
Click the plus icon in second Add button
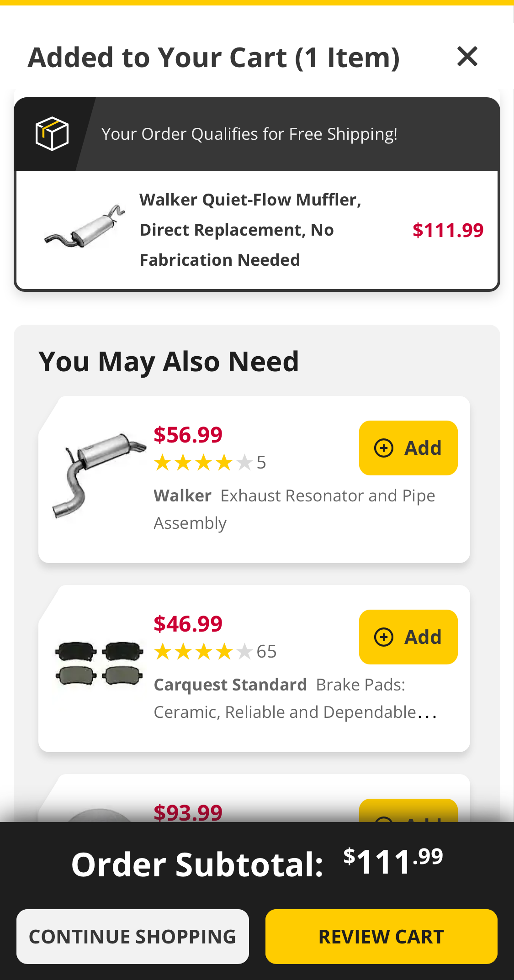(384, 637)
